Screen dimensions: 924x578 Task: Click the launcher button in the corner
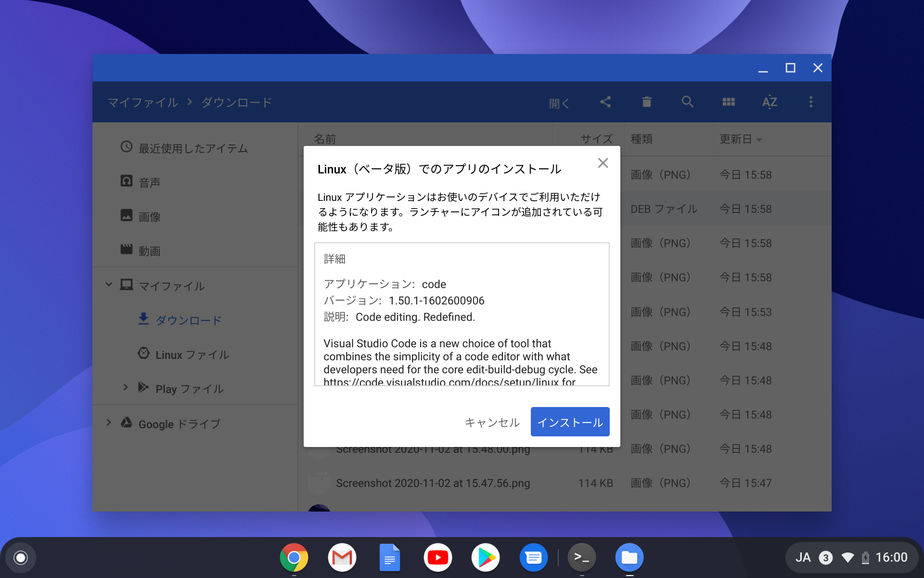[x=20, y=557]
